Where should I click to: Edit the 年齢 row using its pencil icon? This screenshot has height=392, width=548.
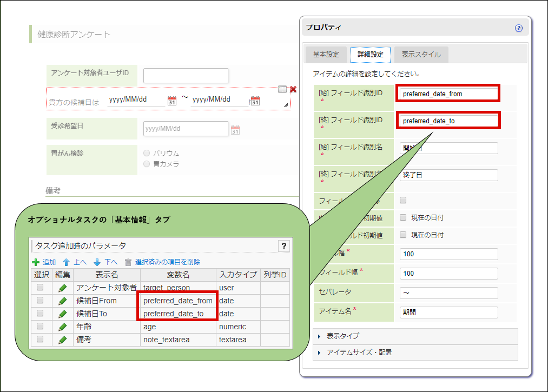[63, 327]
